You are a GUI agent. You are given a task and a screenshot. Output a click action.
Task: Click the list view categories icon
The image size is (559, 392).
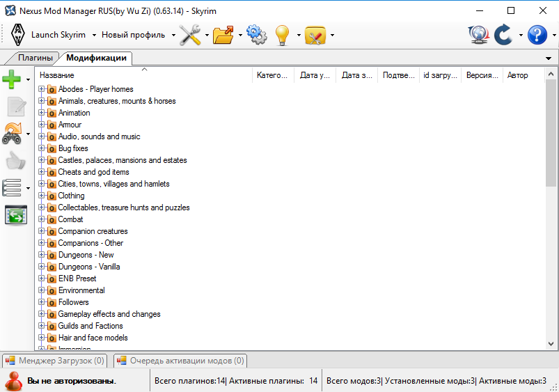click(12, 187)
